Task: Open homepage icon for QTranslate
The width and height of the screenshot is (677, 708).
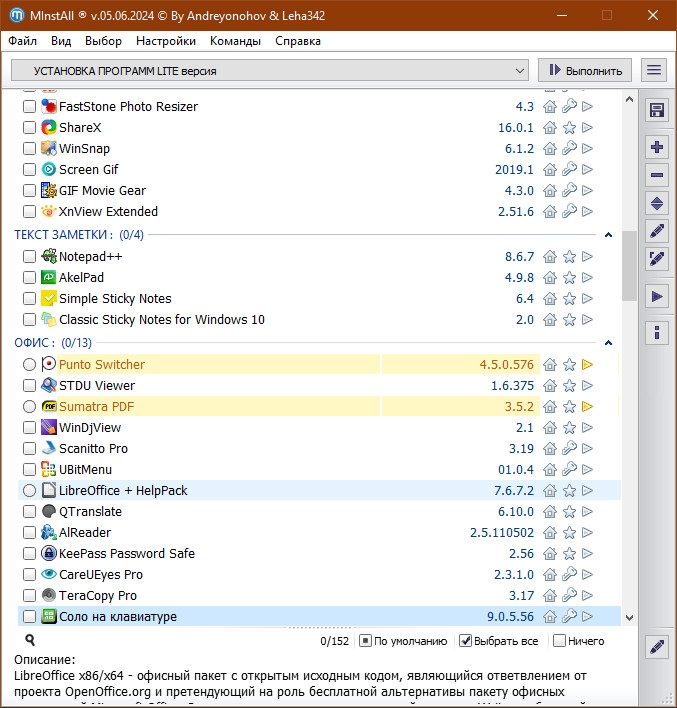Action: 550,512
